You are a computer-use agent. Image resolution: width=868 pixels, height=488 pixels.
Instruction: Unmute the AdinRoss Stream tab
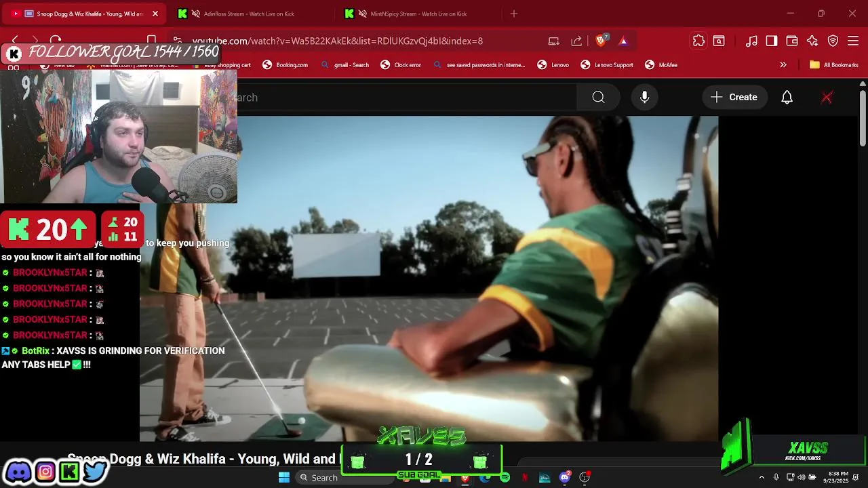pyautogui.click(x=196, y=14)
